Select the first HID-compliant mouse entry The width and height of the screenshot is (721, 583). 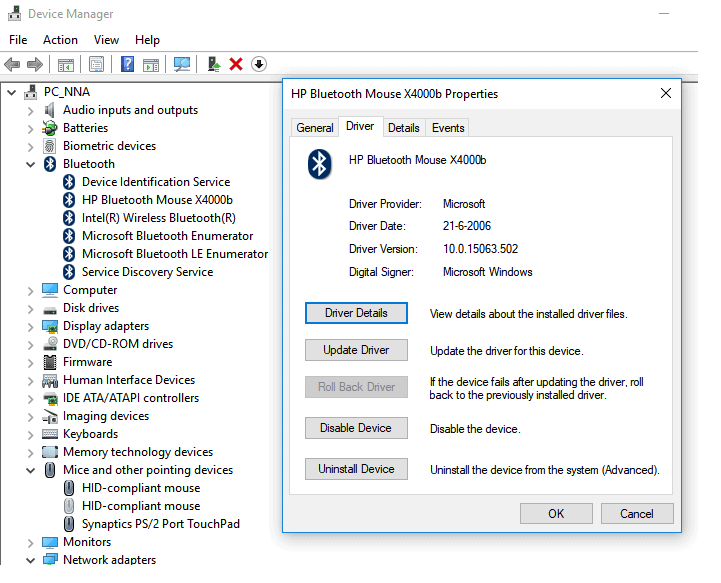click(x=141, y=488)
